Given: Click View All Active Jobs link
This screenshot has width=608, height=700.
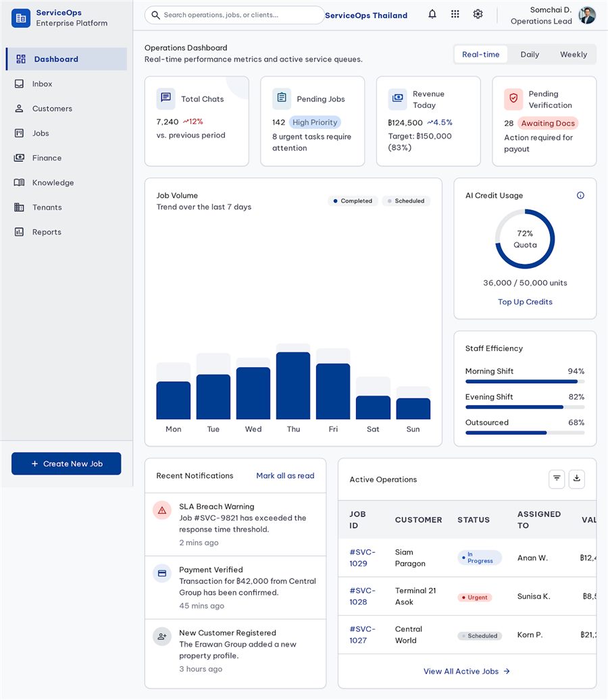Looking at the screenshot, I should (466, 671).
